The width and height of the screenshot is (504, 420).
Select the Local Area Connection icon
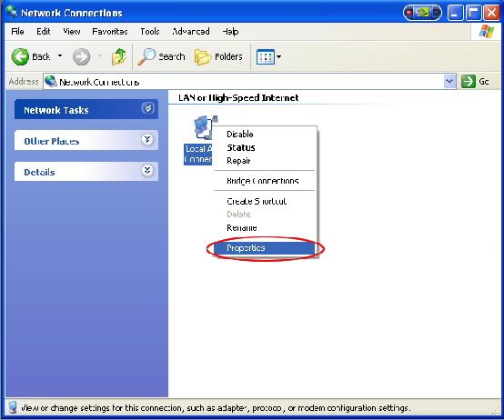click(206, 127)
